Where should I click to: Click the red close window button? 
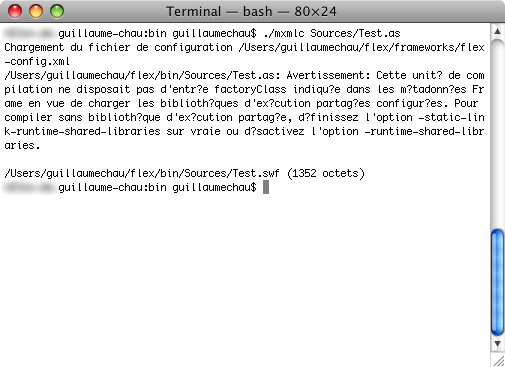(x=15, y=11)
